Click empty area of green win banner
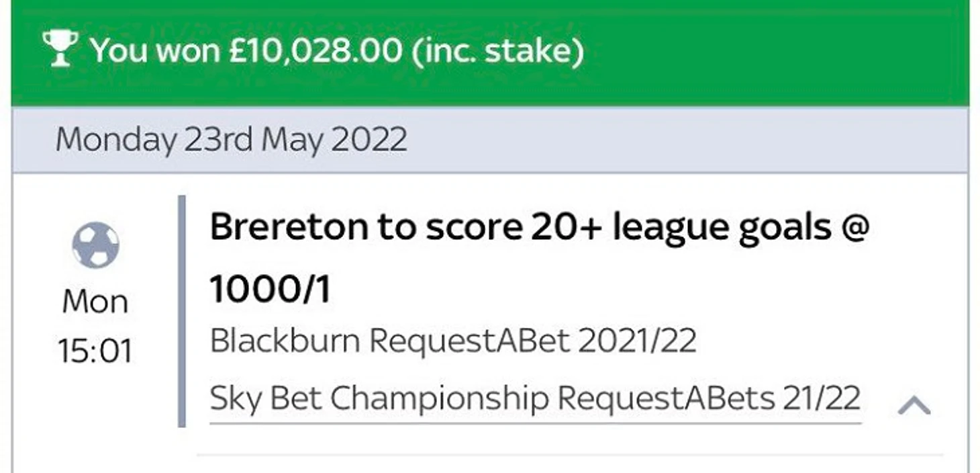The image size is (980, 473). point(772,54)
